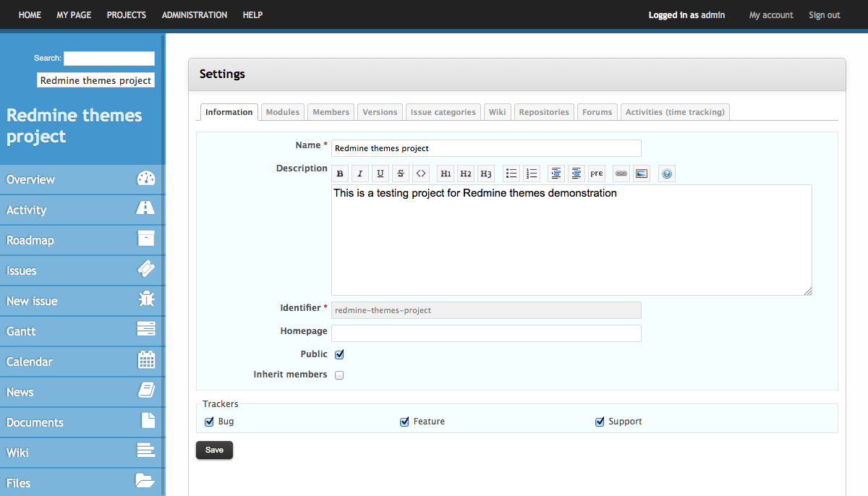This screenshot has width=868, height=496.
Task: Click into the project Name field
Action: 486,148
